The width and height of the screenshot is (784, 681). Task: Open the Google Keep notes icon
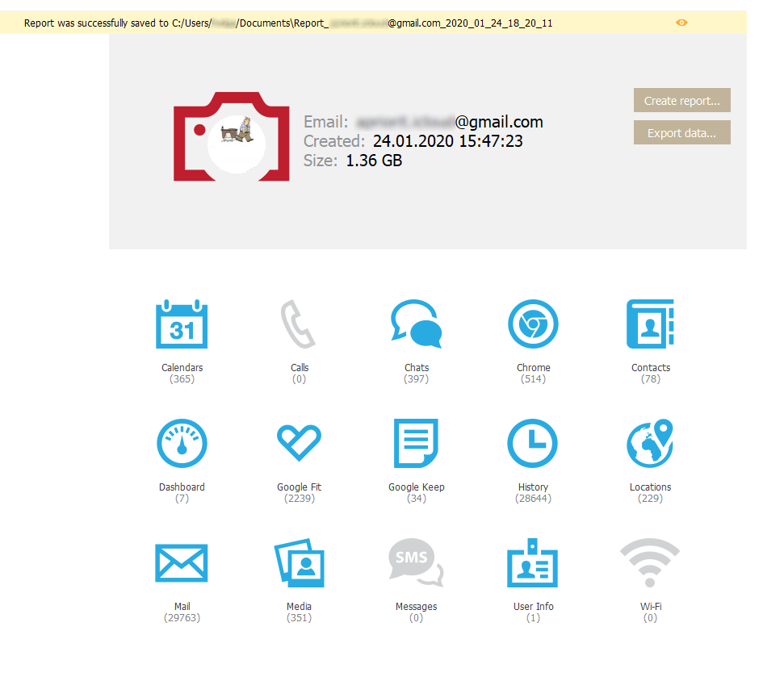(416, 444)
